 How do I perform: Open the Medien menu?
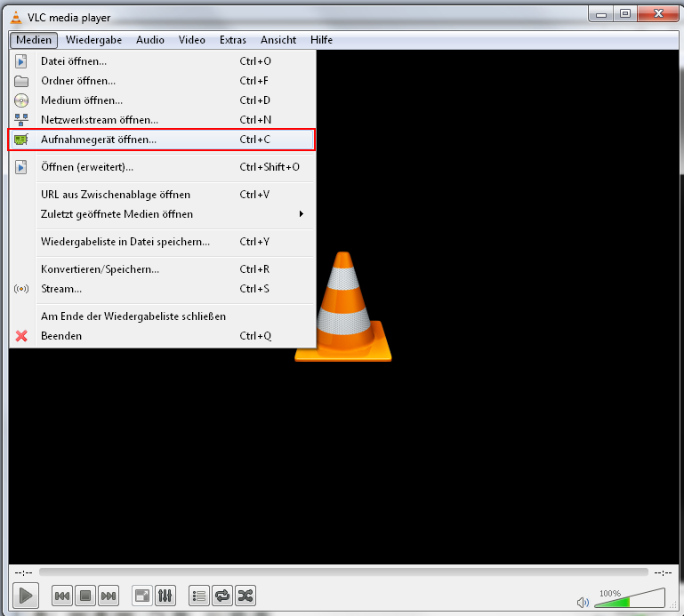(34, 40)
